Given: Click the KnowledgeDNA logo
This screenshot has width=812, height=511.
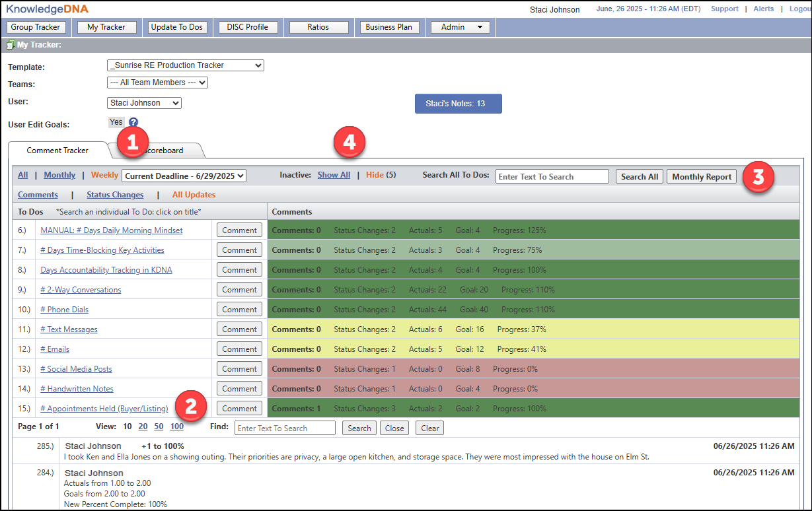Looking at the screenshot, I should [47, 9].
